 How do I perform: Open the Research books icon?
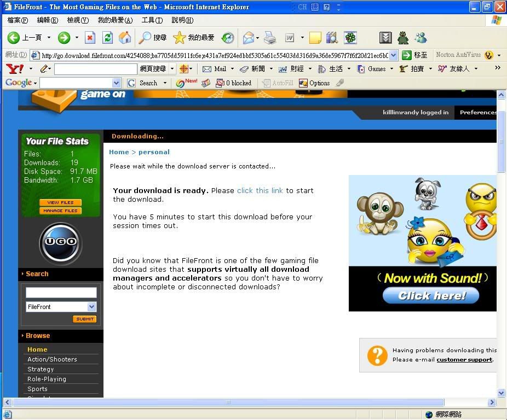pos(332,38)
